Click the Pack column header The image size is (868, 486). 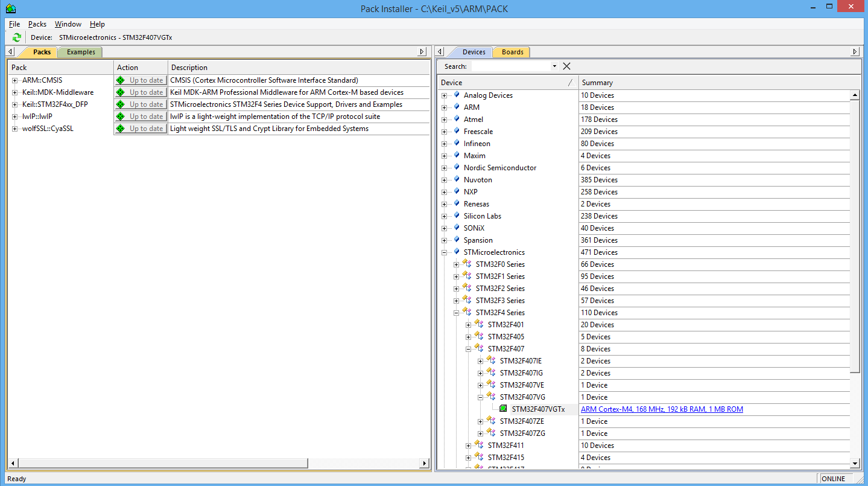(x=61, y=68)
